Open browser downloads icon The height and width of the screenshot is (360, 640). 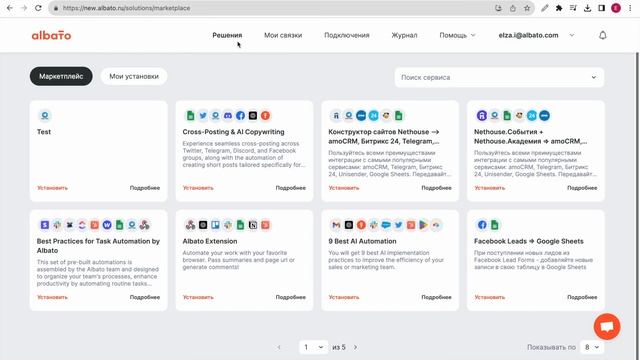pos(587,8)
